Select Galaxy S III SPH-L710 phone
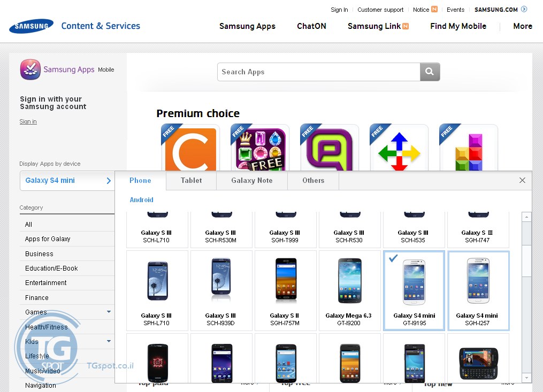This screenshot has height=392, width=543. tap(157, 290)
